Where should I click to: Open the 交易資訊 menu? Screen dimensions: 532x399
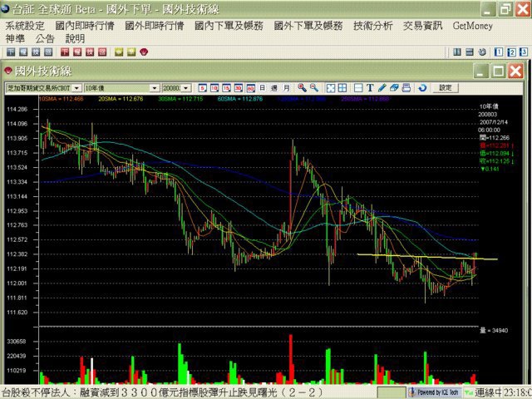point(423,26)
